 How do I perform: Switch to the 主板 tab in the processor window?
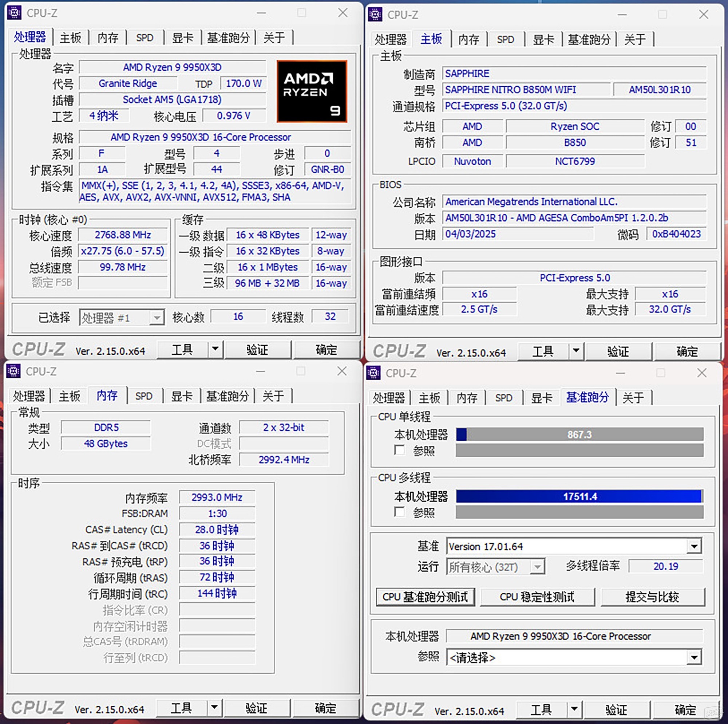point(71,38)
